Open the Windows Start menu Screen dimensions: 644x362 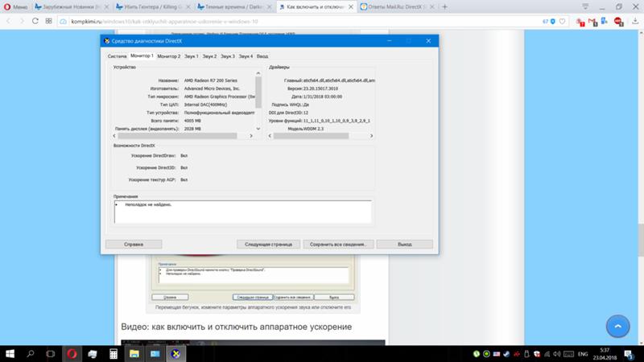pos(10,354)
